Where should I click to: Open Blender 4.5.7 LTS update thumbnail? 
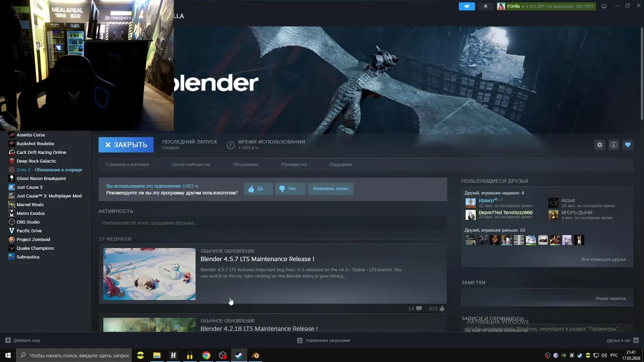[x=149, y=274]
